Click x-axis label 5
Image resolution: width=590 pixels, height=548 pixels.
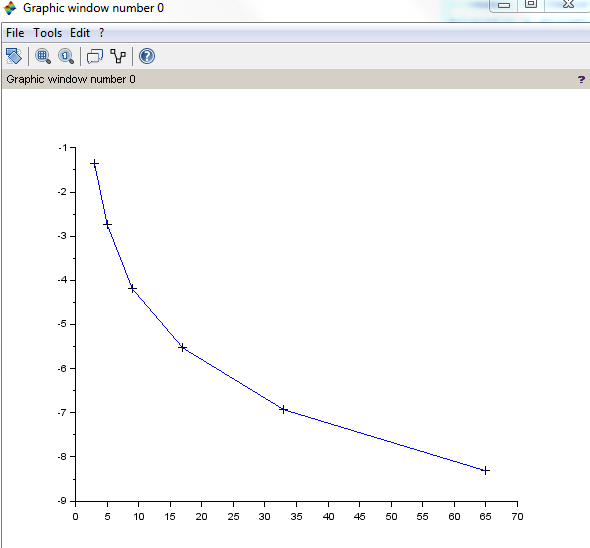pos(107,516)
